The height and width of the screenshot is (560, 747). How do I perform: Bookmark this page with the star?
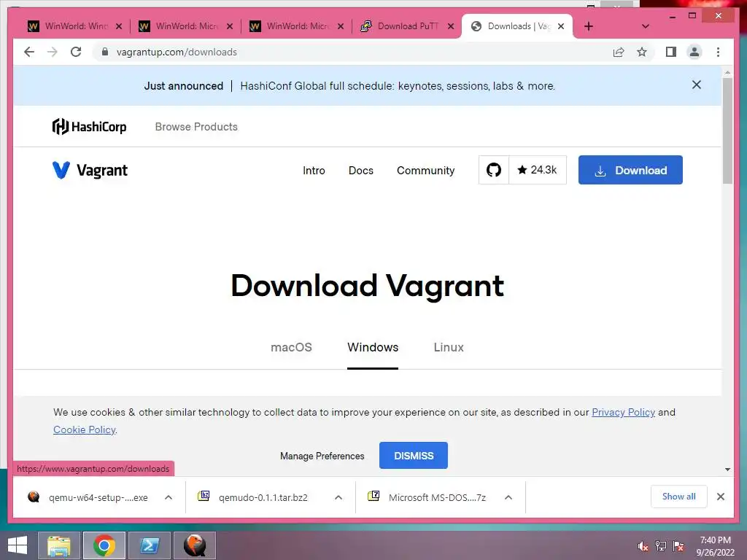click(642, 52)
